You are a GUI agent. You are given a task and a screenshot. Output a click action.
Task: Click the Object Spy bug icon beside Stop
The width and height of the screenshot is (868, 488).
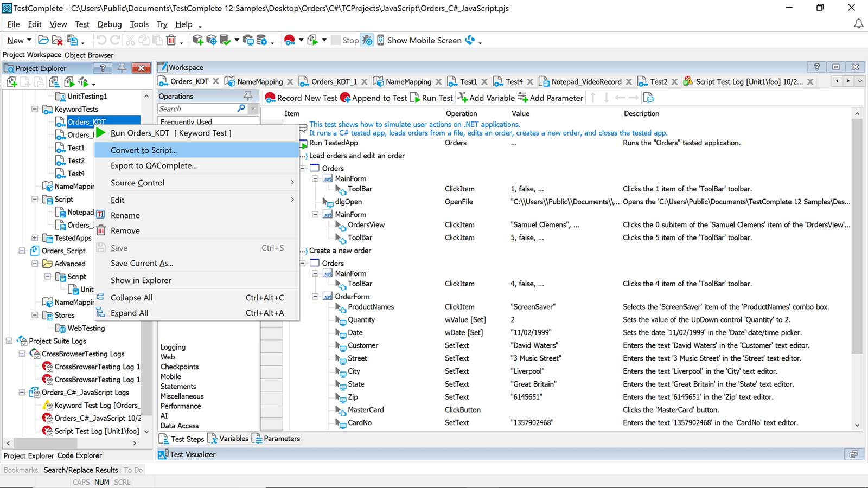[367, 40]
